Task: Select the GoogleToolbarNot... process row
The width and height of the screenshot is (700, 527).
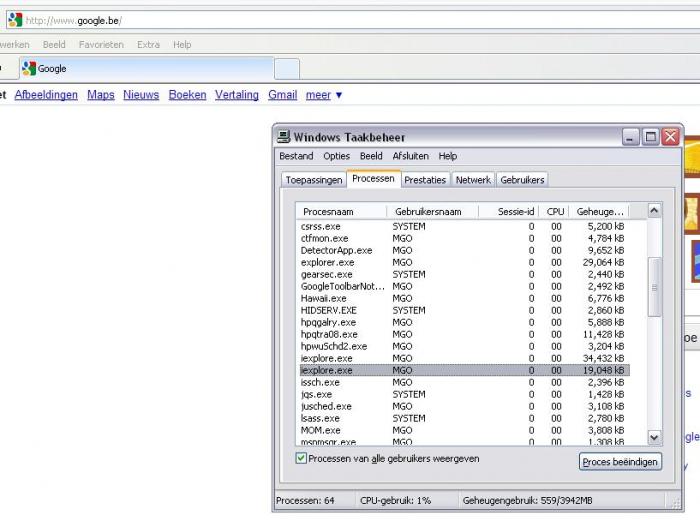Action: 465,286
